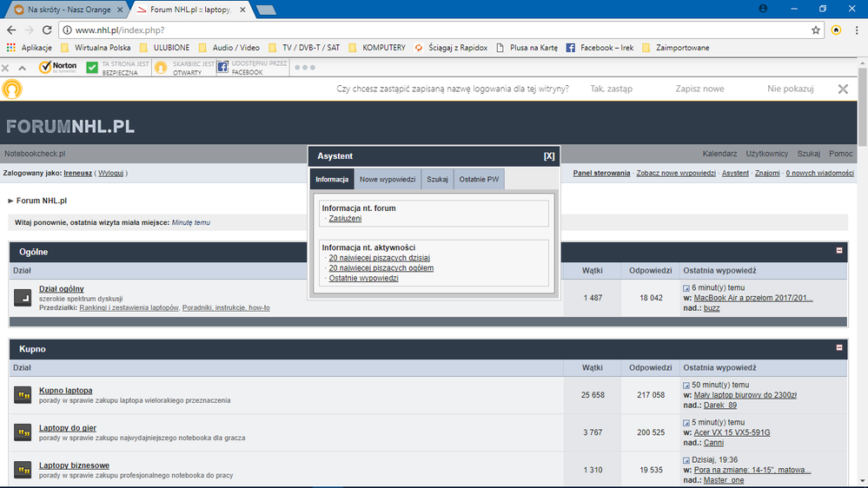Open Panel sterowania link

point(601,173)
